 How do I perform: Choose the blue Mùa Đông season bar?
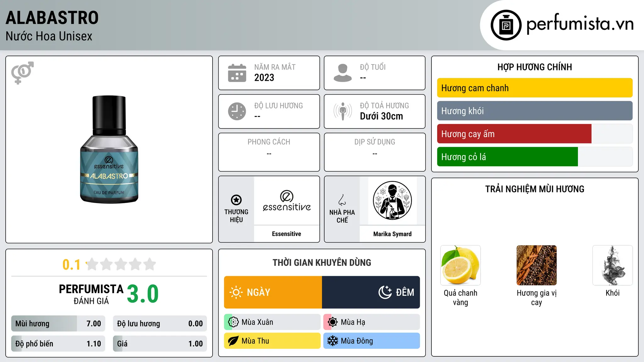click(372, 341)
